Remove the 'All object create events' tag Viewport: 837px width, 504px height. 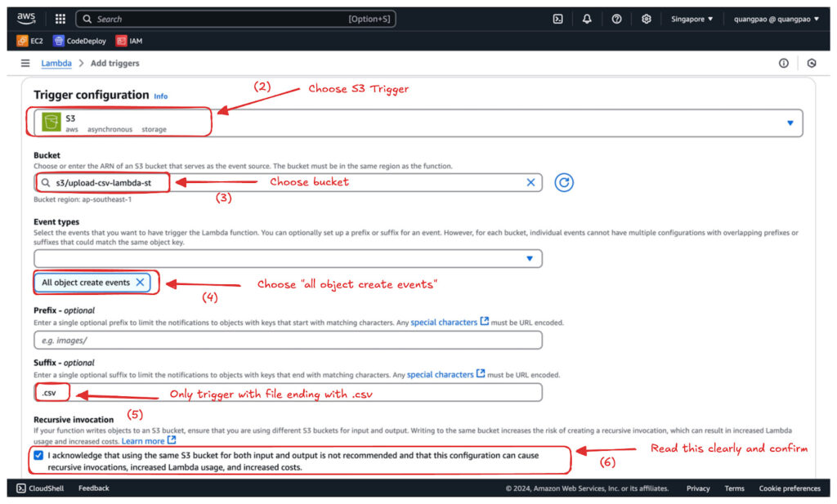click(140, 283)
